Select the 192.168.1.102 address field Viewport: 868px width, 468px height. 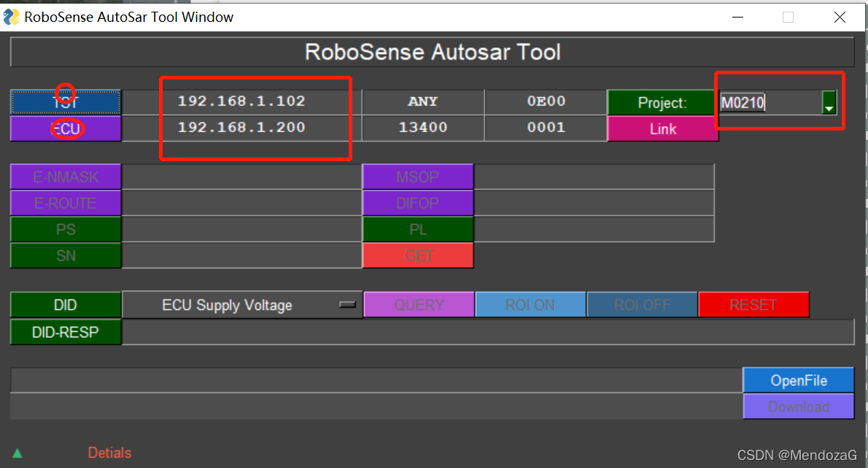241,102
